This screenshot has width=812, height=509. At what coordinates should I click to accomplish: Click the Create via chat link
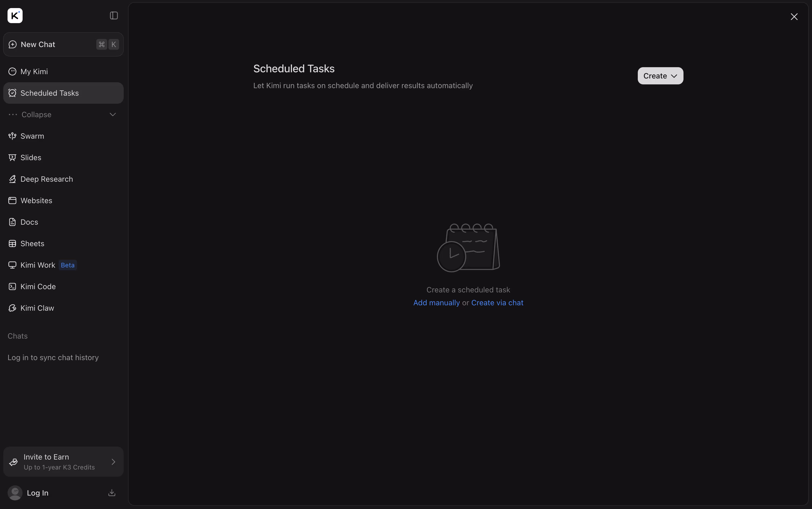[x=497, y=303]
